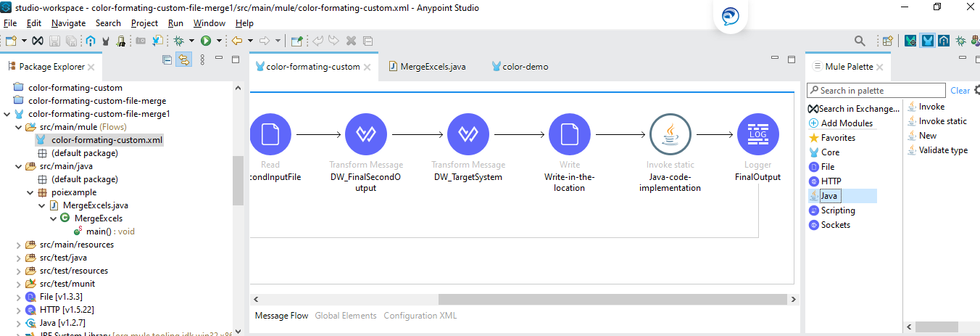This screenshot has width=980, height=336.
Task: Click the Run green play toolbar icon
Action: tap(206, 41)
